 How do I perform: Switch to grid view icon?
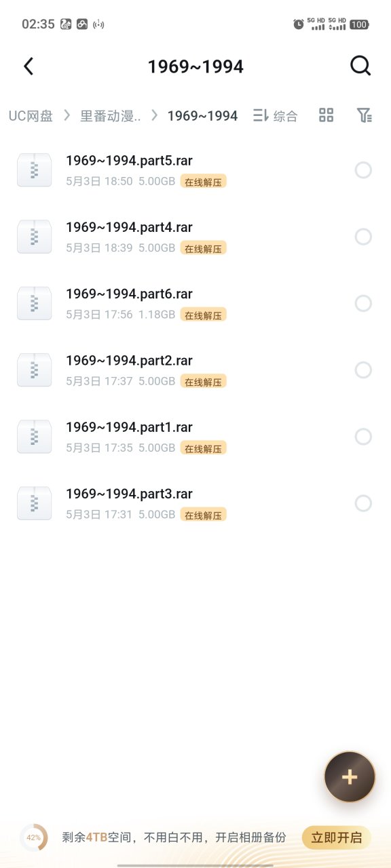point(327,115)
